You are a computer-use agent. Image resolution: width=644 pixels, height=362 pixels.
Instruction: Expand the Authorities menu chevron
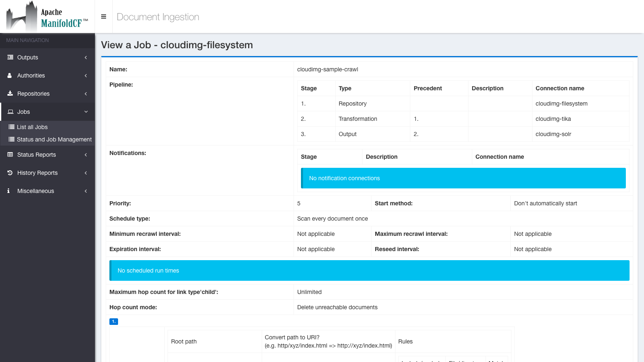(x=86, y=75)
